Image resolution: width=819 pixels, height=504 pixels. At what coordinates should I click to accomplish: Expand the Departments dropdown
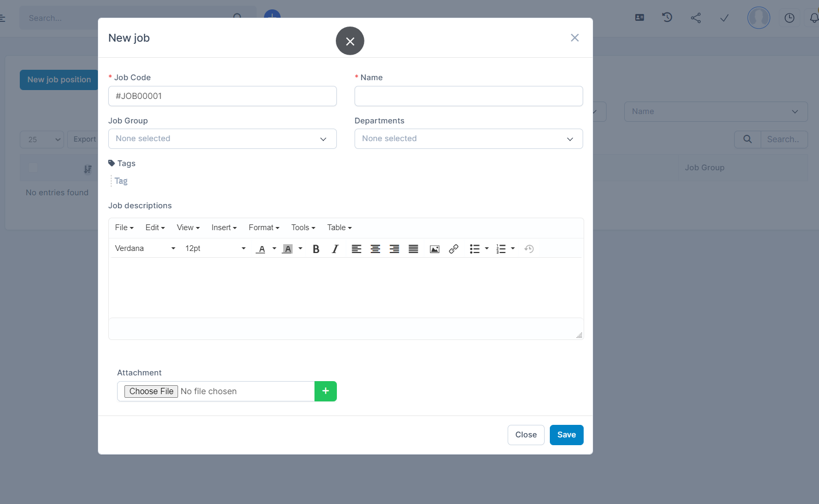click(468, 138)
